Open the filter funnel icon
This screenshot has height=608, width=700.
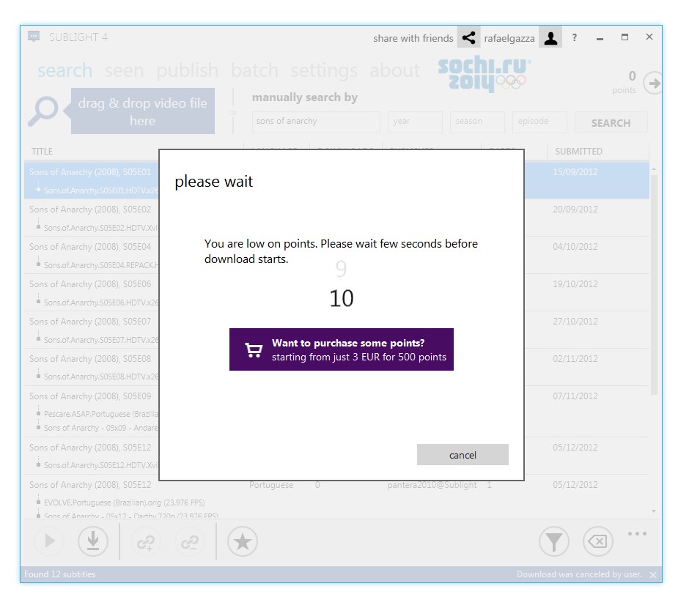click(554, 541)
